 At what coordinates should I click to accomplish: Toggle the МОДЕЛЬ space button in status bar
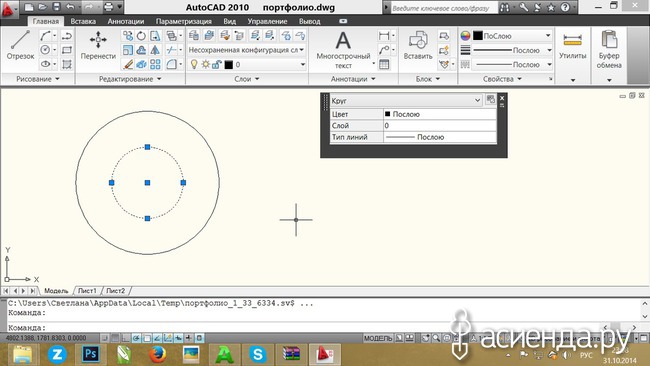click(378, 338)
